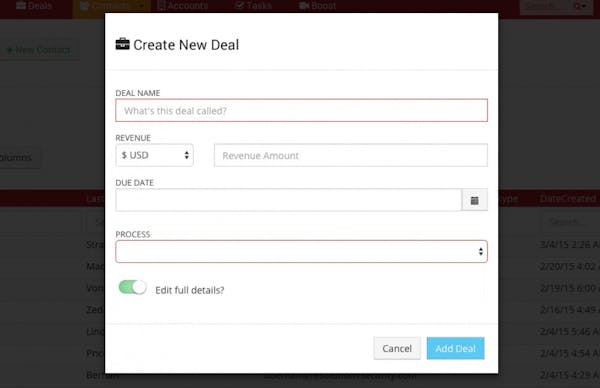600x388 pixels.
Task: Cancel the new deal dialog
Action: pos(397,348)
